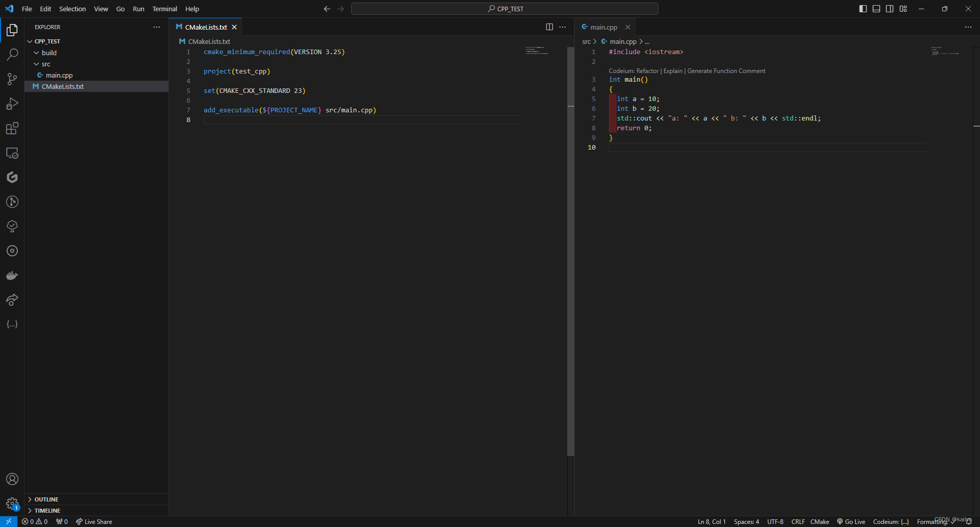Click the ports forwarded indicator in status bar
This screenshot has width=980, height=527.
click(62, 521)
